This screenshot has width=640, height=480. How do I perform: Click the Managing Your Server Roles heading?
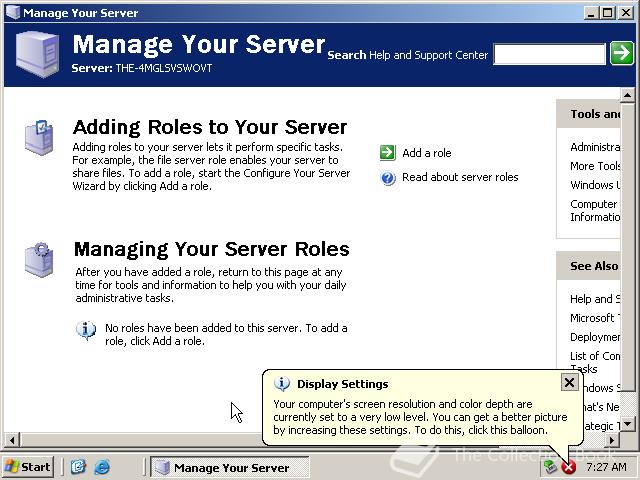pos(211,249)
